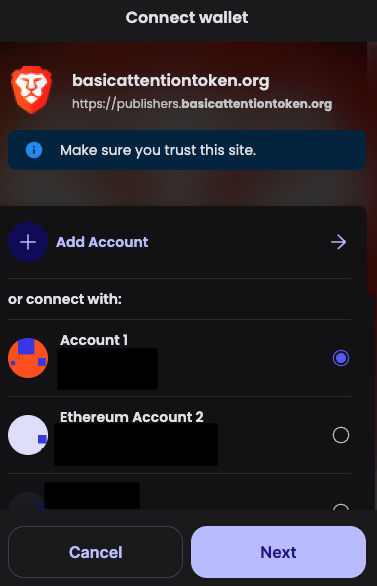Select the Account 1 radio button

click(x=341, y=358)
